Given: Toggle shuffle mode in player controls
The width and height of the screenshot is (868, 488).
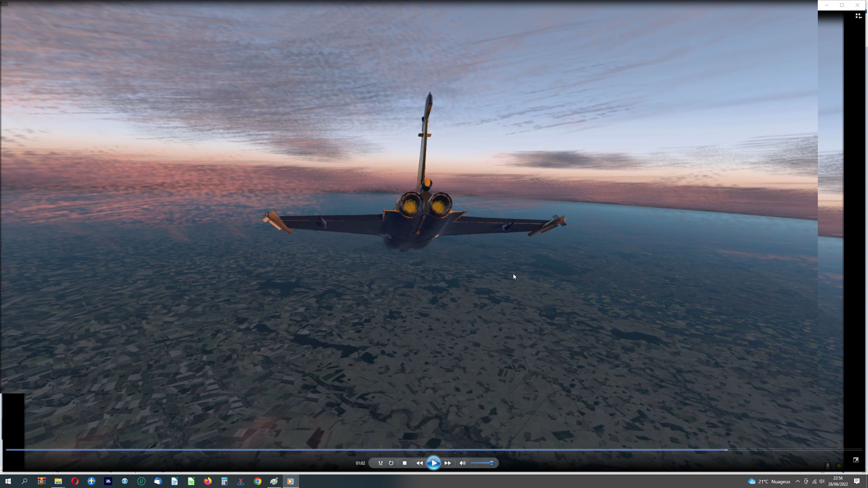Looking at the screenshot, I should [380, 463].
